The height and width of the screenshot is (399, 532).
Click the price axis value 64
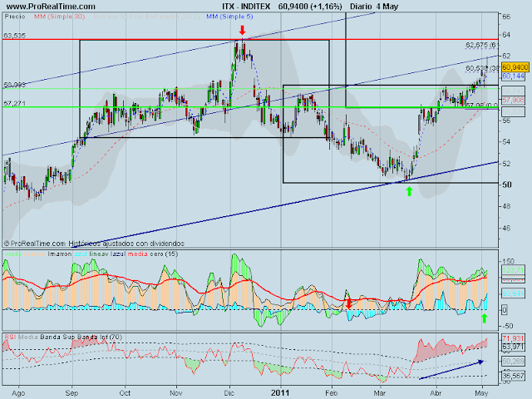506,35
